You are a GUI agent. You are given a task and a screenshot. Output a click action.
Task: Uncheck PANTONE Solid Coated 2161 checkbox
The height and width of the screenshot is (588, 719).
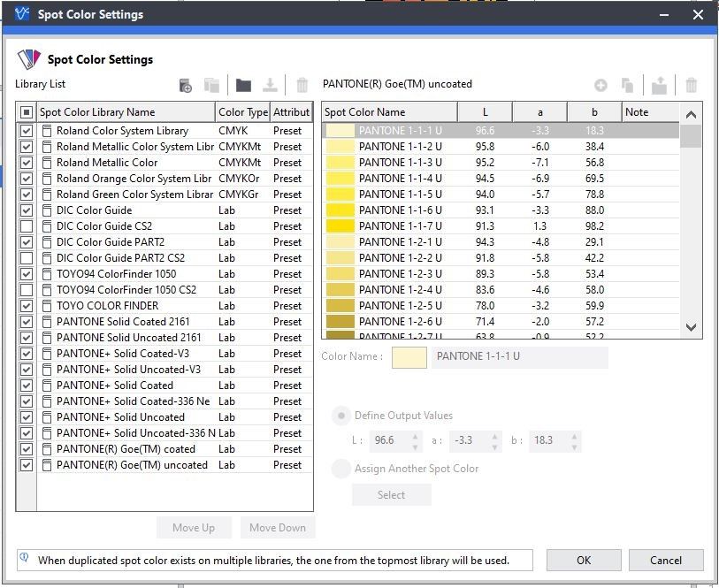pos(27,322)
